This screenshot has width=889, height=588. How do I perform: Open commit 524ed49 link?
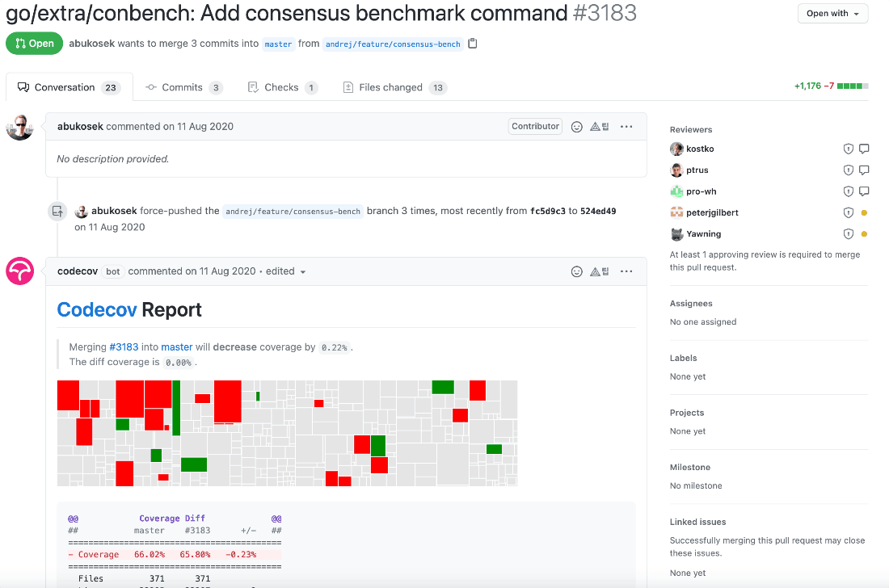[598, 211]
